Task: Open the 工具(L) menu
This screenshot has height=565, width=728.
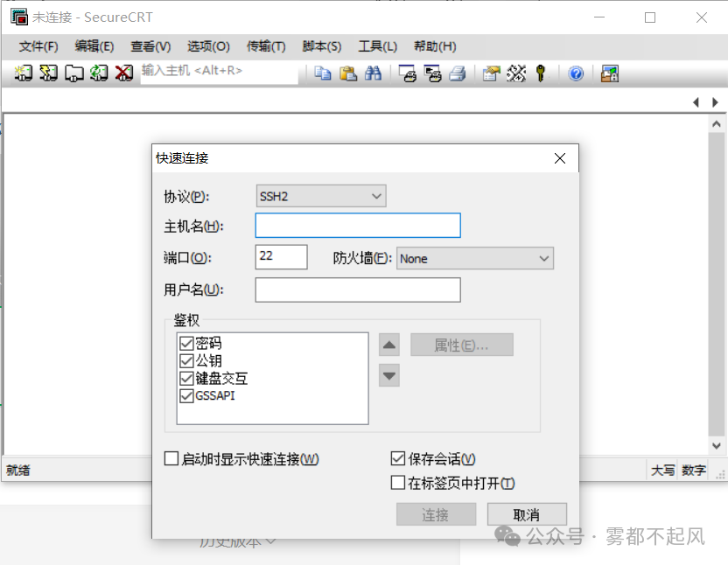Action: pyautogui.click(x=377, y=46)
